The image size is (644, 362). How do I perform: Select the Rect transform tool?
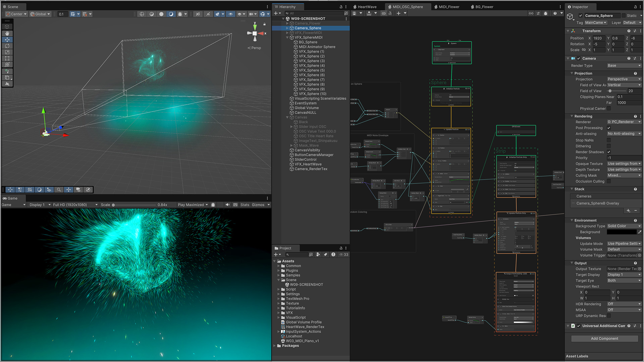click(x=7, y=58)
